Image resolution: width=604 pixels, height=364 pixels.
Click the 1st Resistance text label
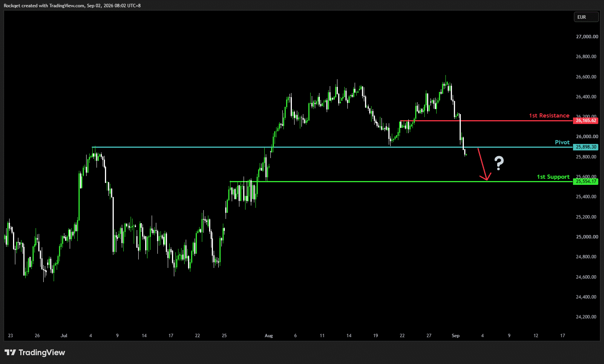point(549,116)
